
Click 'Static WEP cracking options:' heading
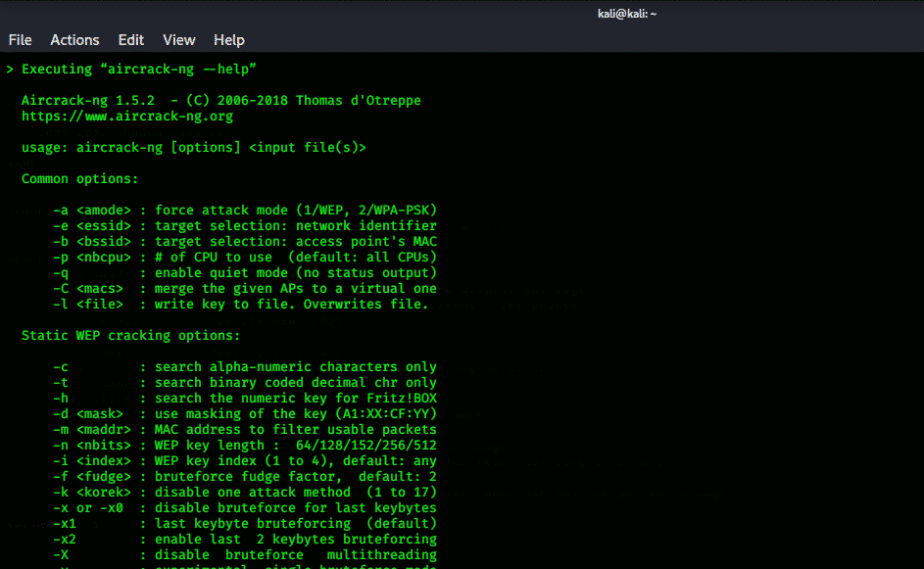click(x=131, y=335)
